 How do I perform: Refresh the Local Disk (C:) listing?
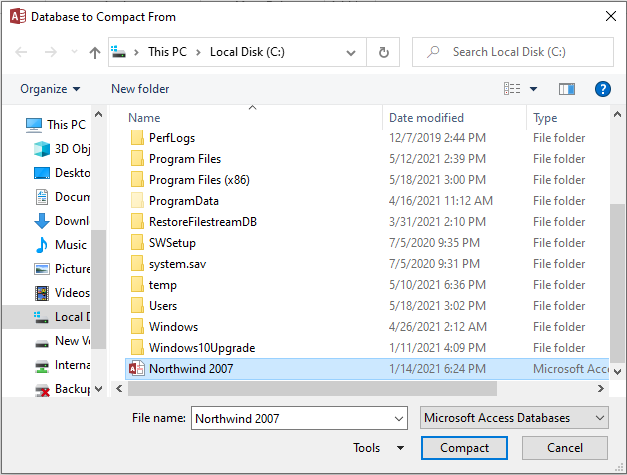383,52
